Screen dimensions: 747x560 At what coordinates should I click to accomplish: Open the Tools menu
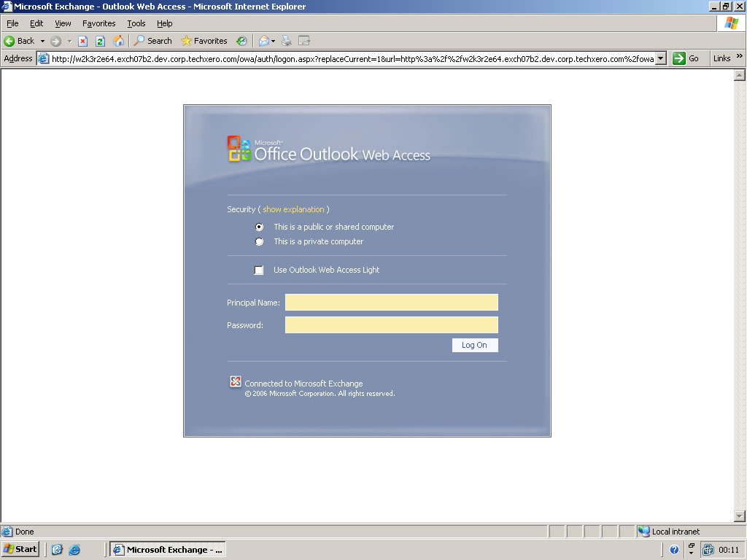click(x=136, y=23)
